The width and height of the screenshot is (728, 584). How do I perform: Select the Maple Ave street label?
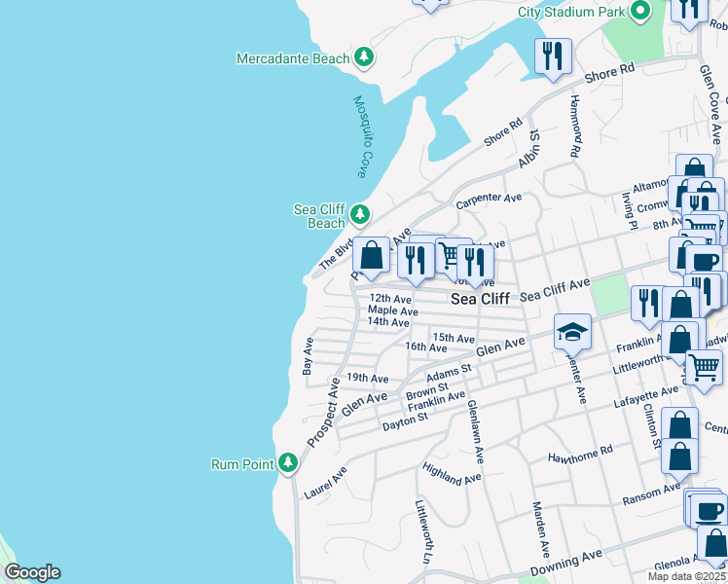[393, 310]
